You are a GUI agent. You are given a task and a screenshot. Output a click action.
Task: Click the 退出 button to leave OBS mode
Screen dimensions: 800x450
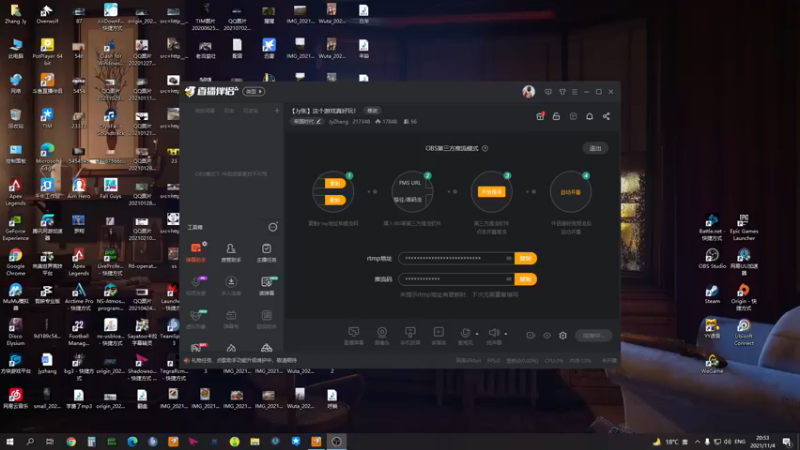click(595, 148)
